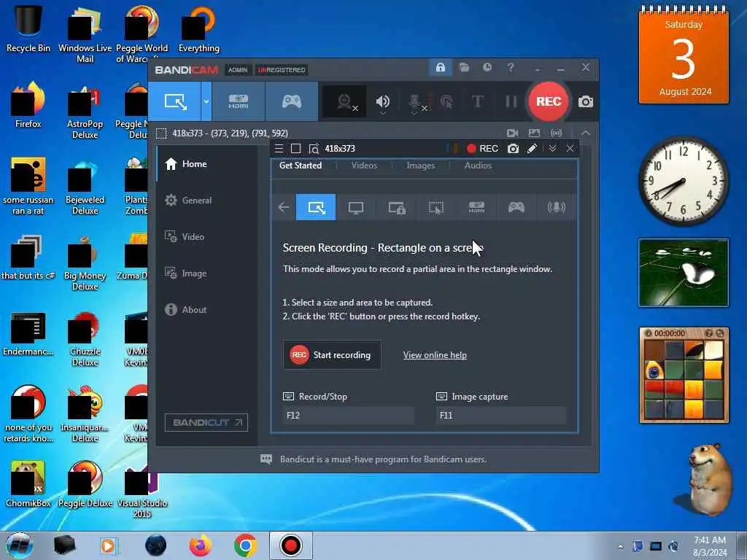Click the lock icon in Bandicam title bar

(440, 67)
